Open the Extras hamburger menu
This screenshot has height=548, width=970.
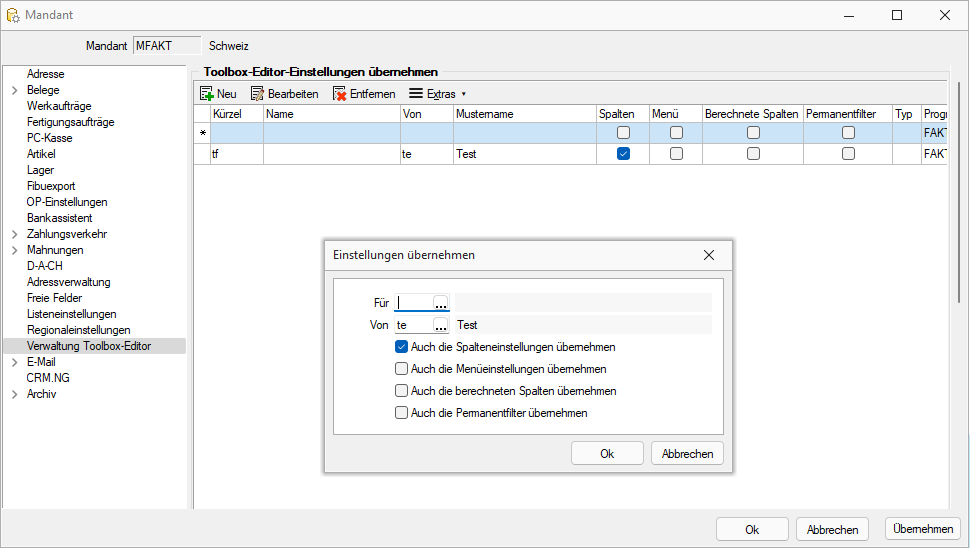coord(416,94)
